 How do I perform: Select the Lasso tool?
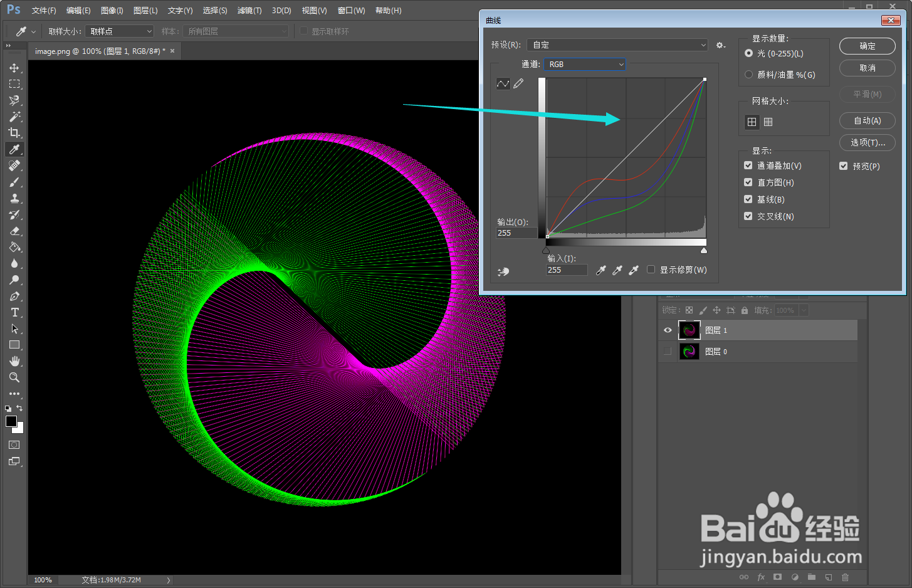point(14,100)
